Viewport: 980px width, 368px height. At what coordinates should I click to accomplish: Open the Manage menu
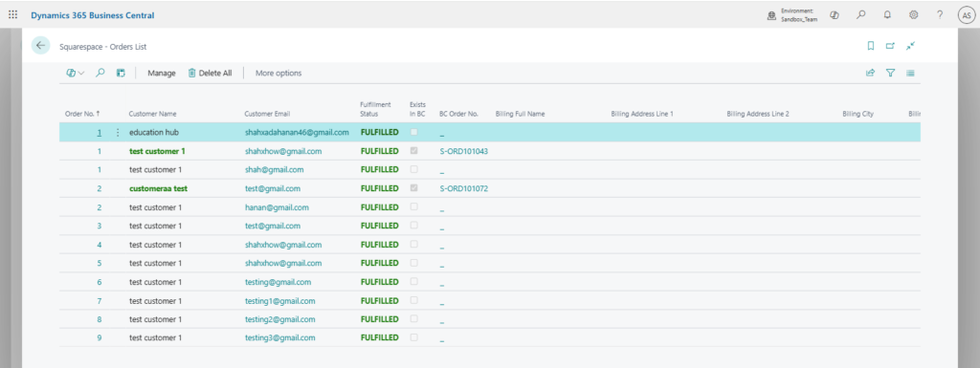161,73
